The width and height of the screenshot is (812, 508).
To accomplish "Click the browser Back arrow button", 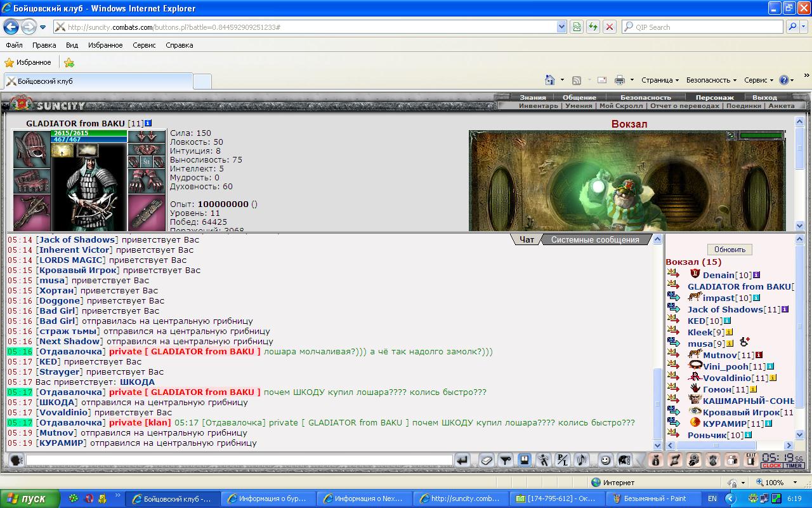I will 11,27.
